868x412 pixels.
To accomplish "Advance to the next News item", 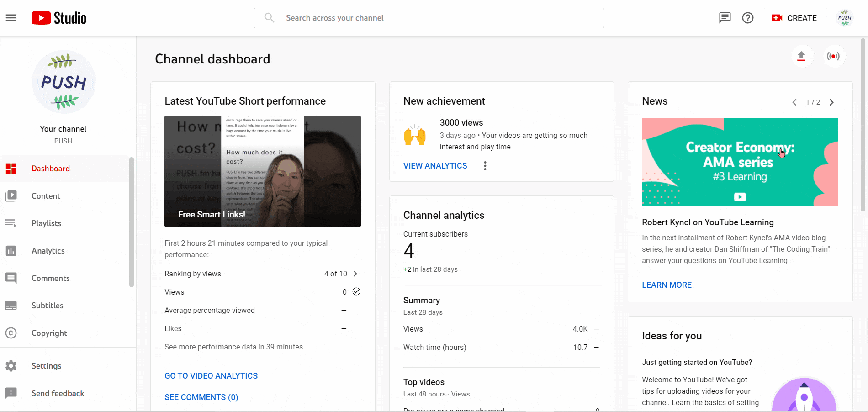I will (x=831, y=102).
